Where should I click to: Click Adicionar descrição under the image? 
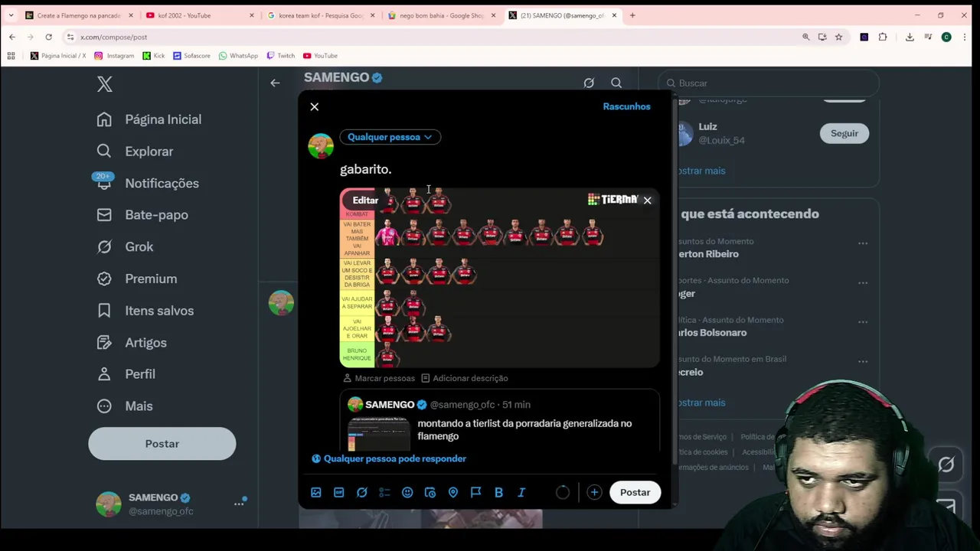[x=464, y=378]
